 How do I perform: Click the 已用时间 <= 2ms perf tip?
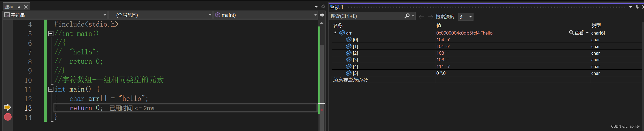pyautogui.click(x=132, y=108)
